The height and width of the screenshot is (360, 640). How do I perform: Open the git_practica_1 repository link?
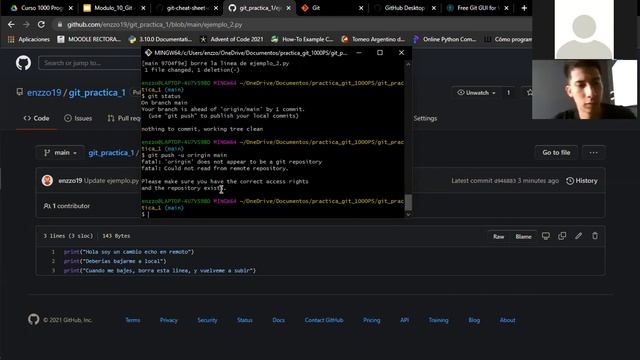coord(97,93)
